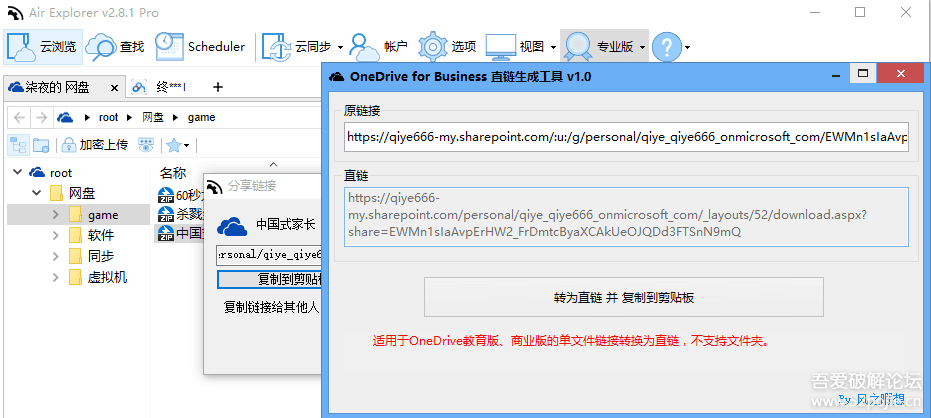This screenshot has width=931, height=418.
Task: Click the 原链接 URL input field
Action: pos(626,137)
